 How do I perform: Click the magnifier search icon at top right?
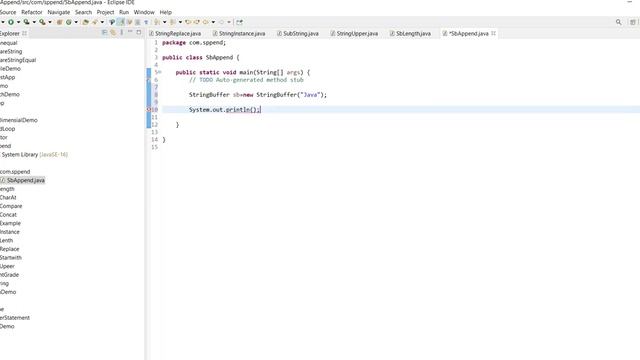618,22
